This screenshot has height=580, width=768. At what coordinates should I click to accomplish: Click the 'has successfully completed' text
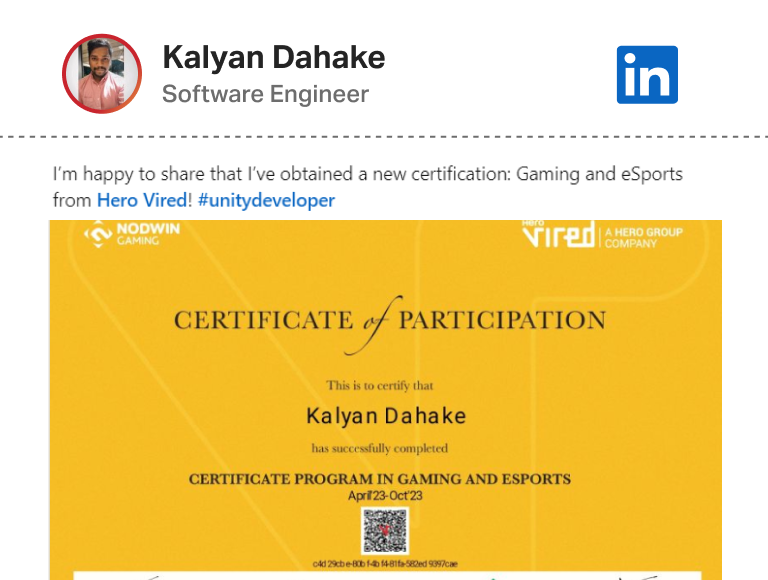pyautogui.click(x=380, y=448)
